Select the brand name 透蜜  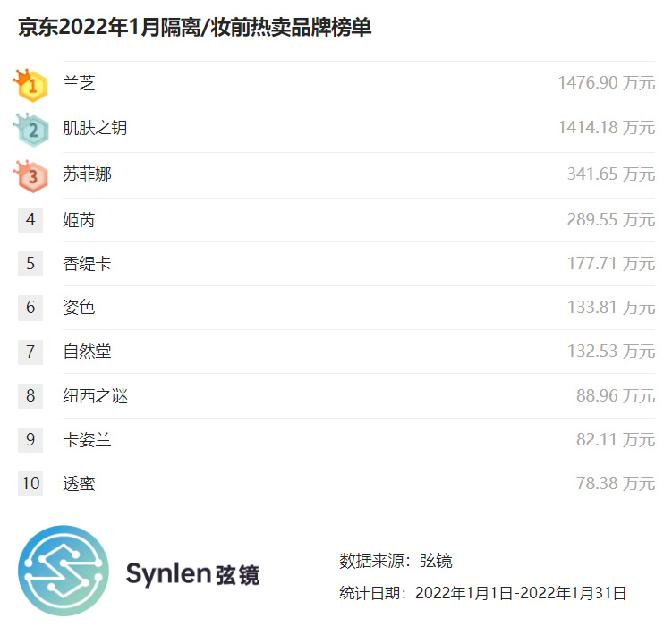point(79,484)
